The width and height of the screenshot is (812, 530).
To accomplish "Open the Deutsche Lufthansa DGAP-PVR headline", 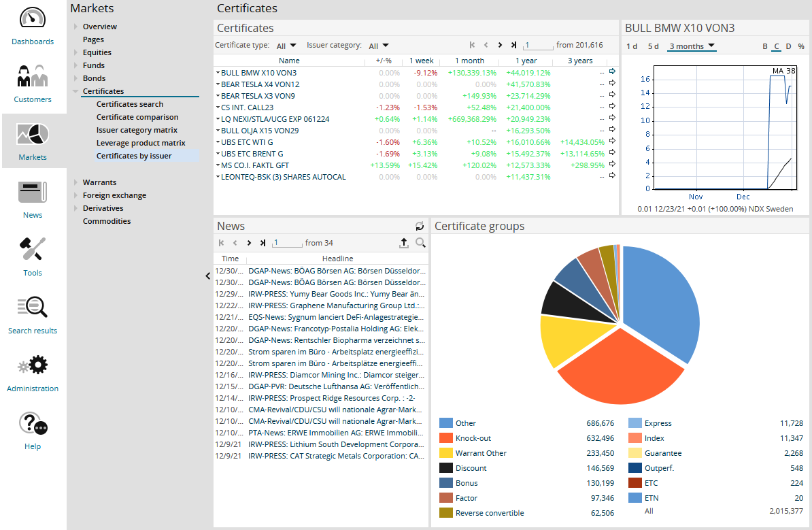I will 337,386.
